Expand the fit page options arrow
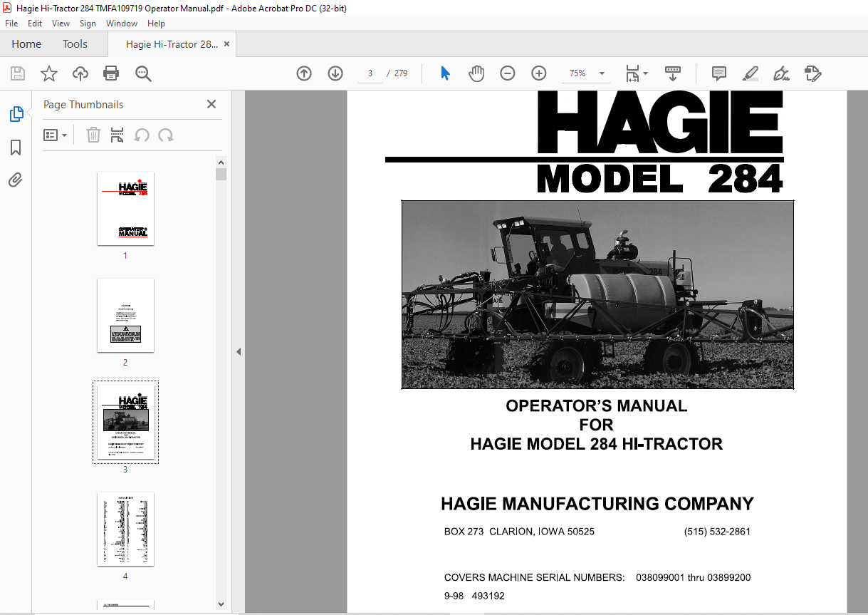The height and width of the screenshot is (615, 868). point(645,73)
